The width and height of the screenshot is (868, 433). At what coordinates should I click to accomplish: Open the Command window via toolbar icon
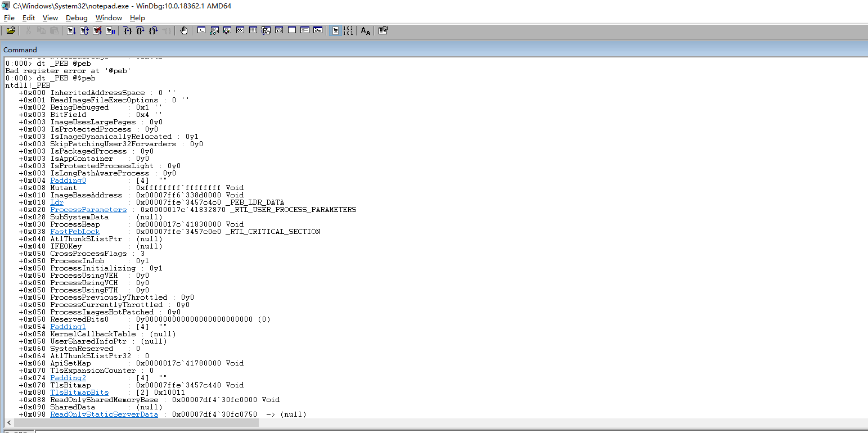point(201,30)
